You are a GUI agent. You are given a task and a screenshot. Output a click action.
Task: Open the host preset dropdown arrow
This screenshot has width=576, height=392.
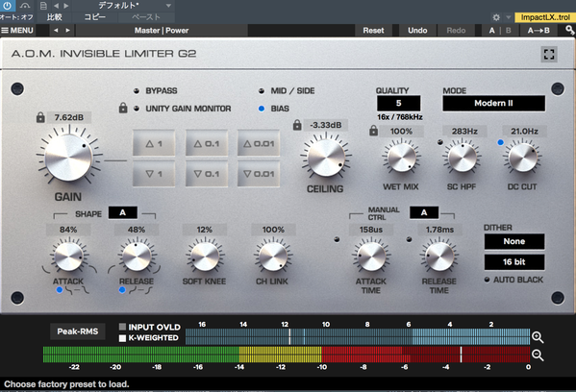[x=168, y=6]
